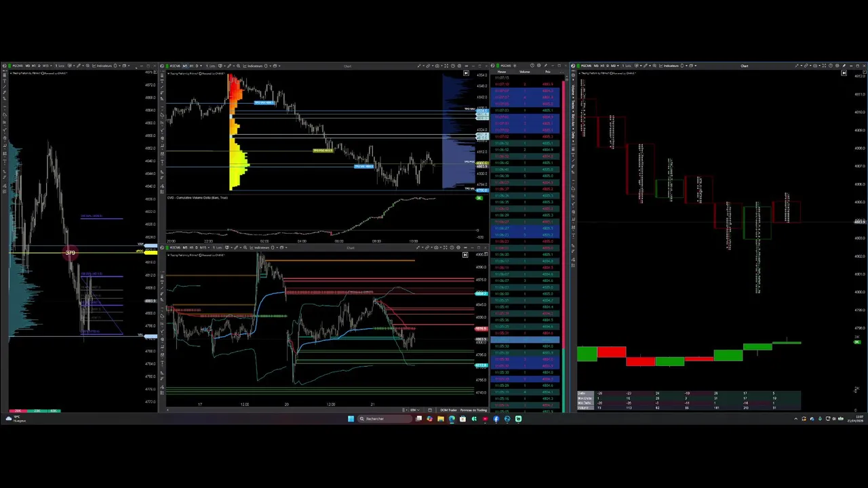This screenshot has width=868, height=488.
Task: Jump to latest bar in right footprint chart
Action: (x=844, y=73)
